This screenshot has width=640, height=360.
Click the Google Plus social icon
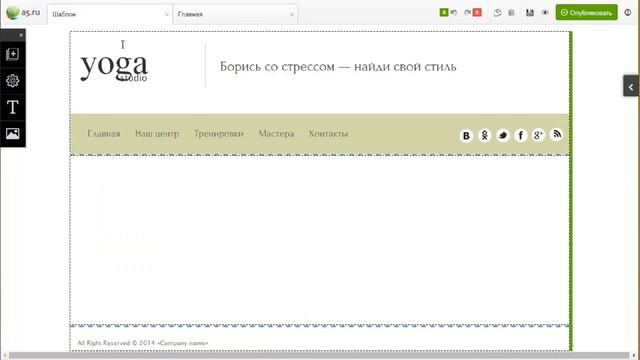coord(538,135)
